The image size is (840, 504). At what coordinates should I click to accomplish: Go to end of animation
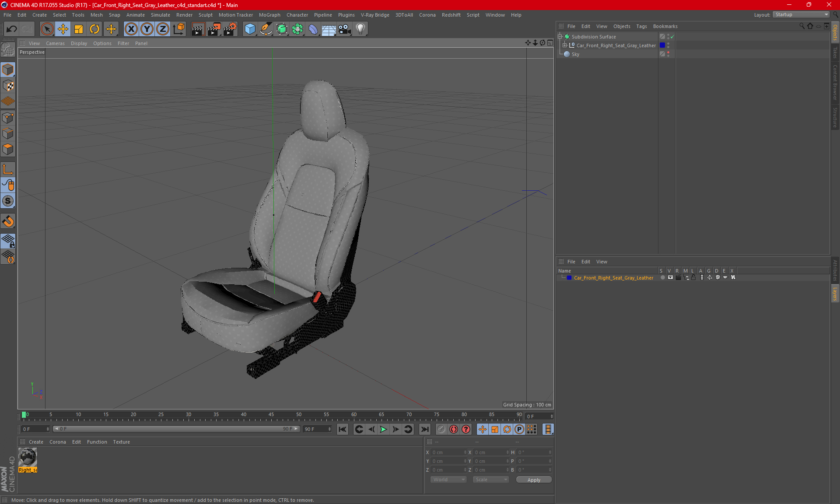(x=424, y=429)
